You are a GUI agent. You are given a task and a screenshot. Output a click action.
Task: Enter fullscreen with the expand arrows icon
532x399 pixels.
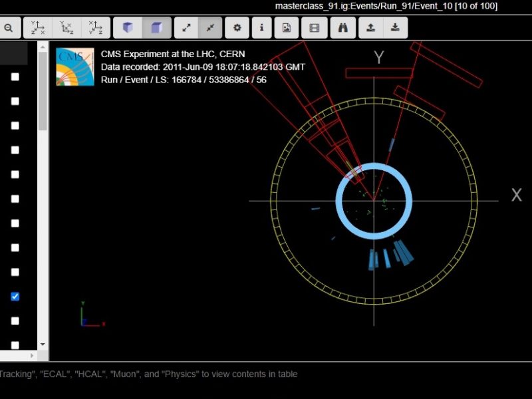[x=187, y=28]
